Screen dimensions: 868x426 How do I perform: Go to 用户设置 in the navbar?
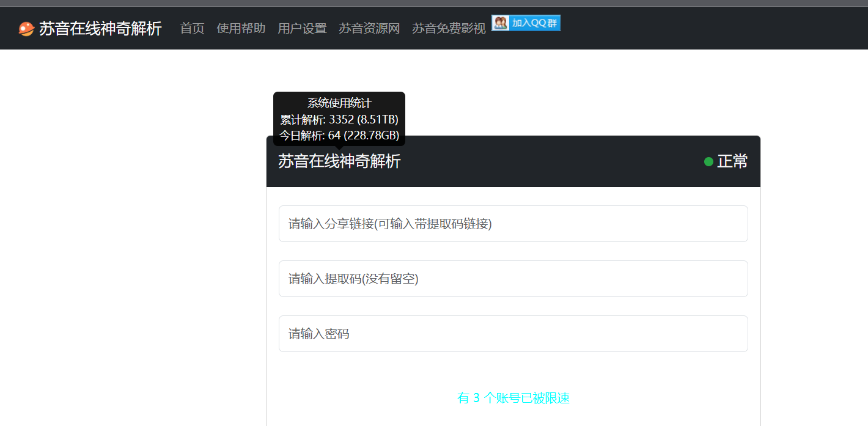coord(302,28)
